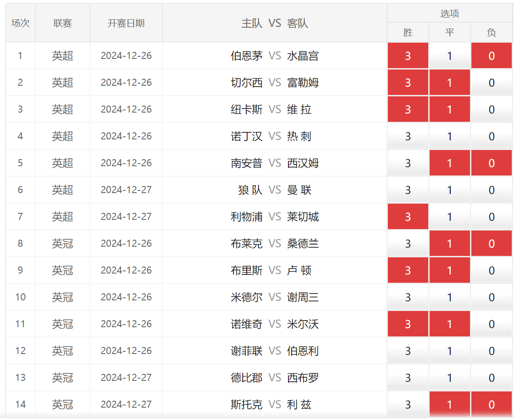Select draw option 1 for 谢菲联 vs 伯恩利
This screenshot has width=514, height=420.
(x=450, y=351)
